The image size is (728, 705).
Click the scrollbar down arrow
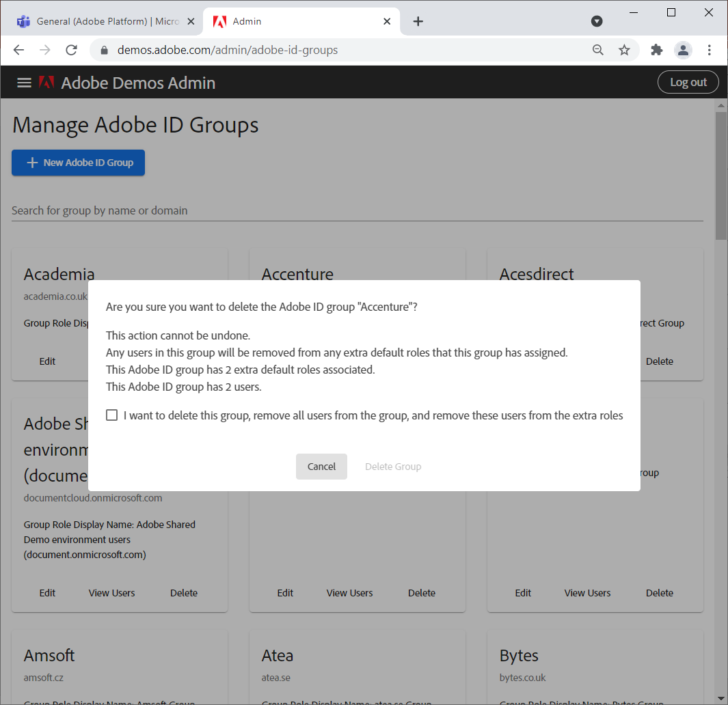[x=720, y=698]
